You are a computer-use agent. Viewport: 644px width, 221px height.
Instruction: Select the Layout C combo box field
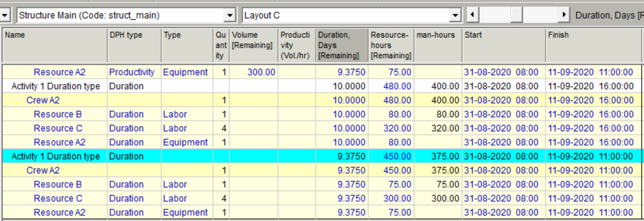click(x=352, y=15)
